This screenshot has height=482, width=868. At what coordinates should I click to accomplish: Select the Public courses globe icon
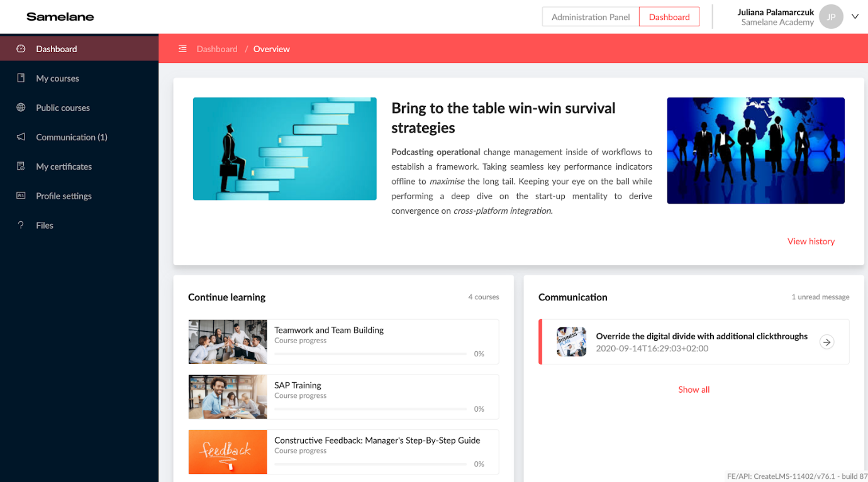(21, 107)
